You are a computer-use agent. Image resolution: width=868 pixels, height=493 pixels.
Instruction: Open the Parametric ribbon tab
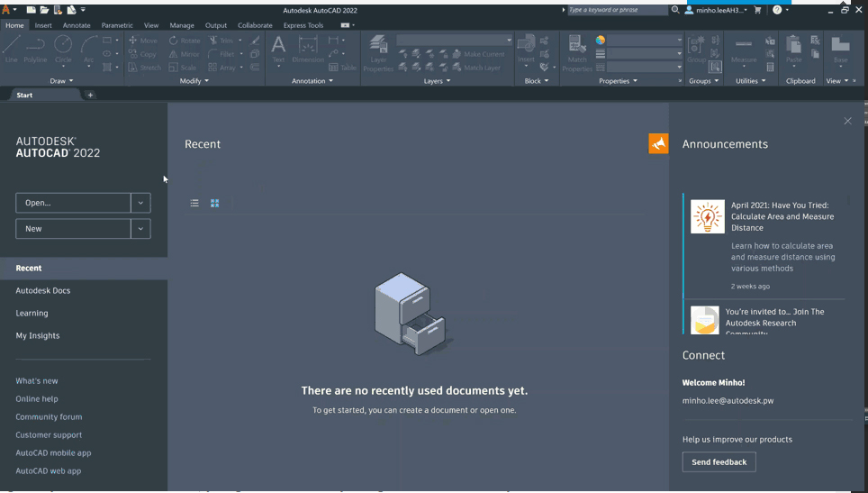(117, 25)
